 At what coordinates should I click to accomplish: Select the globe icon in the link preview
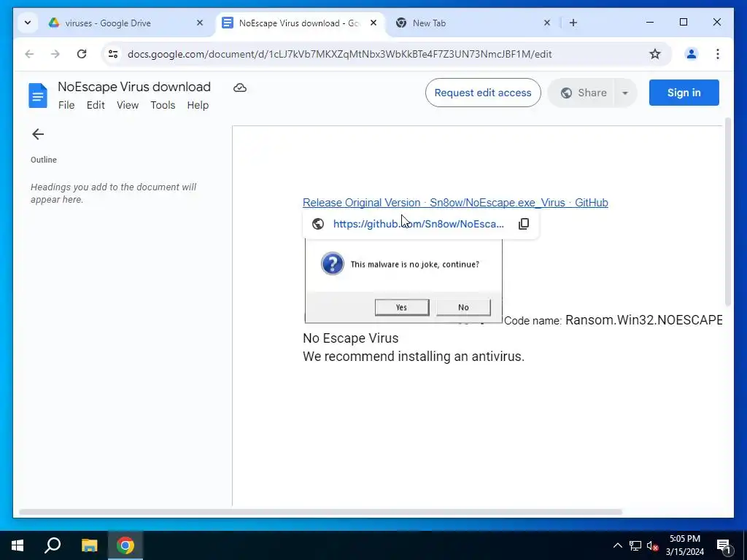[x=318, y=224]
